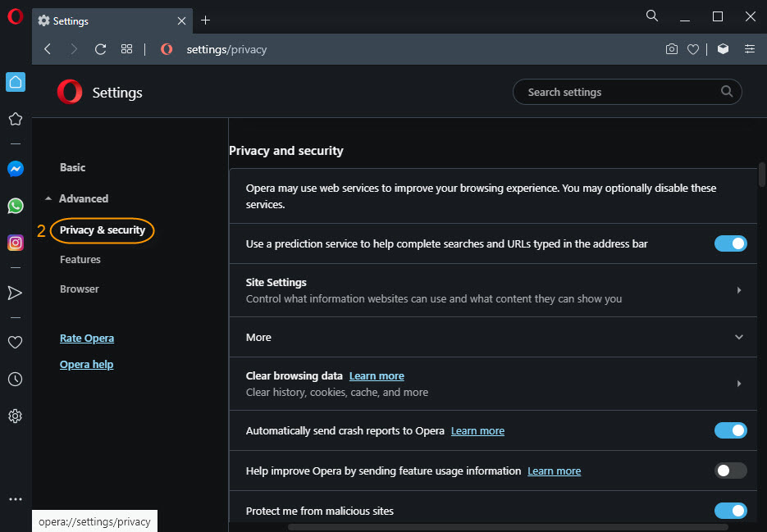Click the Privacy and security heading
Screen dimensions: 767x532
pyautogui.click(x=286, y=151)
